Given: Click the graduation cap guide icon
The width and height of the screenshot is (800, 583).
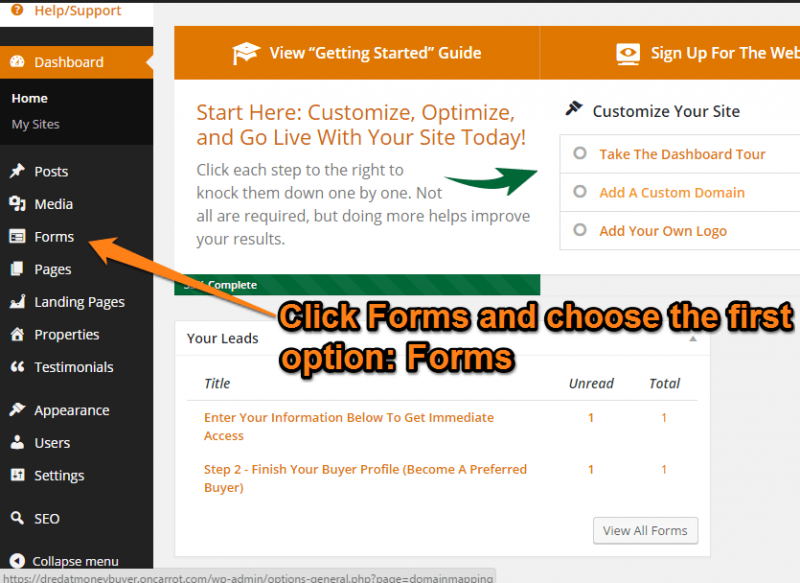Looking at the screenshot, I should [246, 53].
